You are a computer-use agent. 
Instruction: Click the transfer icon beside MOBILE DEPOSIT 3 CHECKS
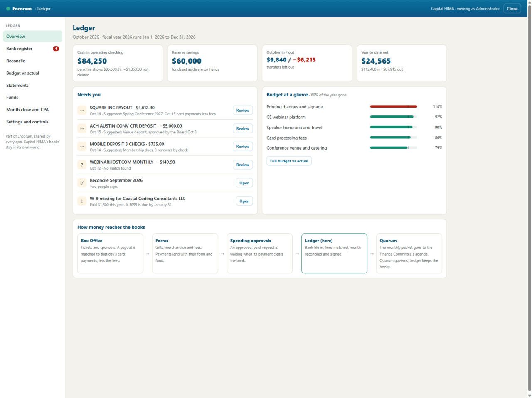tap(82, 147)
